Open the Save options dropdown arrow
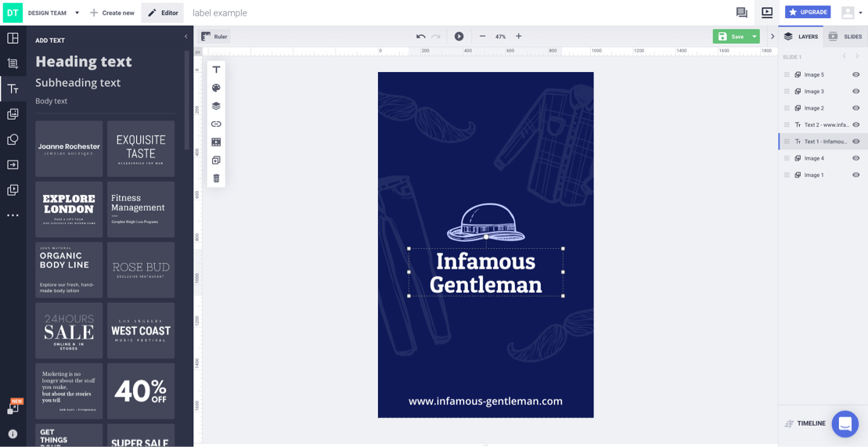 coord(754,37)
